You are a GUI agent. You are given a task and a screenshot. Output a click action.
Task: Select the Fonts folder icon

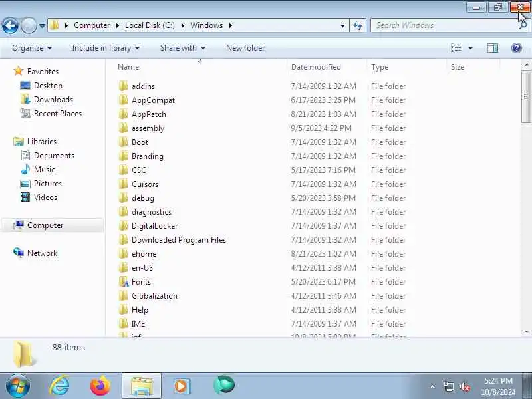click(124, 281)
